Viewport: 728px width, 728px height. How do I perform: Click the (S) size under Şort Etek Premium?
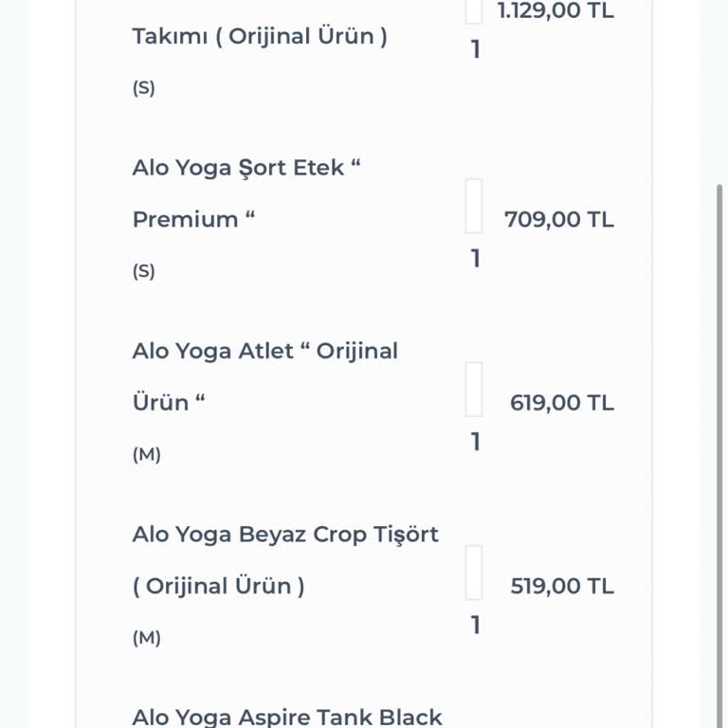click(143, 272)
